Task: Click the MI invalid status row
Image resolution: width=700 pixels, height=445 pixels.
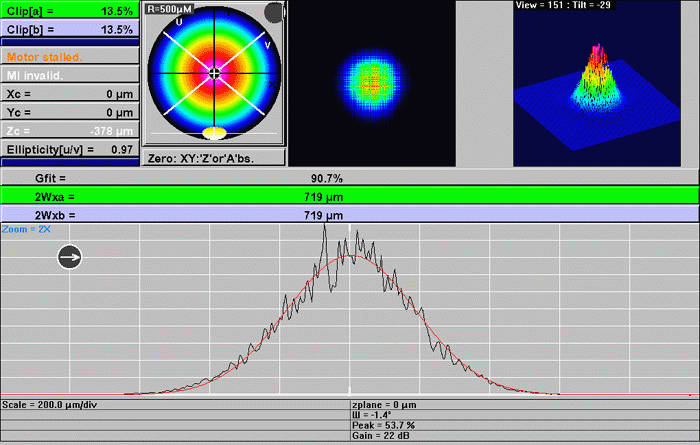Action: click(x=69, y=75)
